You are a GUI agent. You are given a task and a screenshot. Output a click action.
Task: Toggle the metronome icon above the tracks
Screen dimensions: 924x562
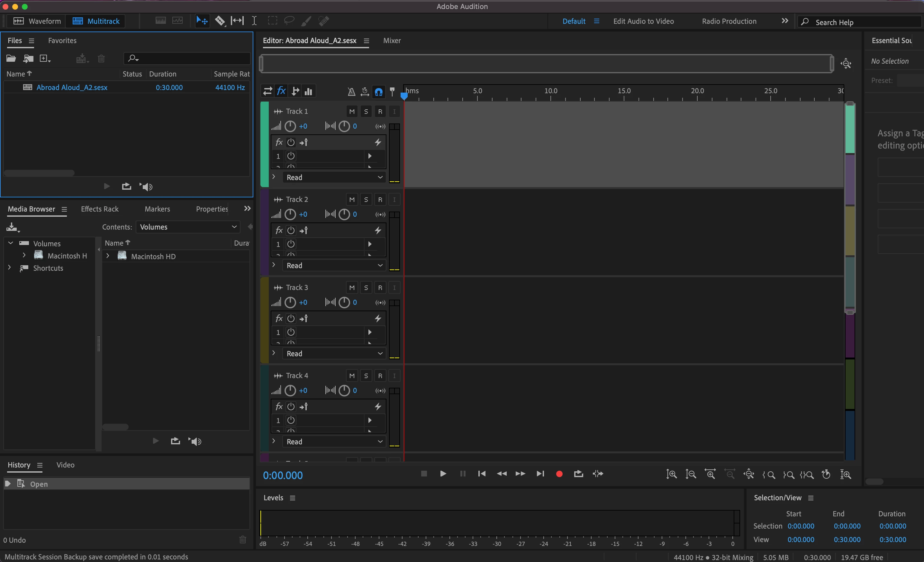click(351, 92)
